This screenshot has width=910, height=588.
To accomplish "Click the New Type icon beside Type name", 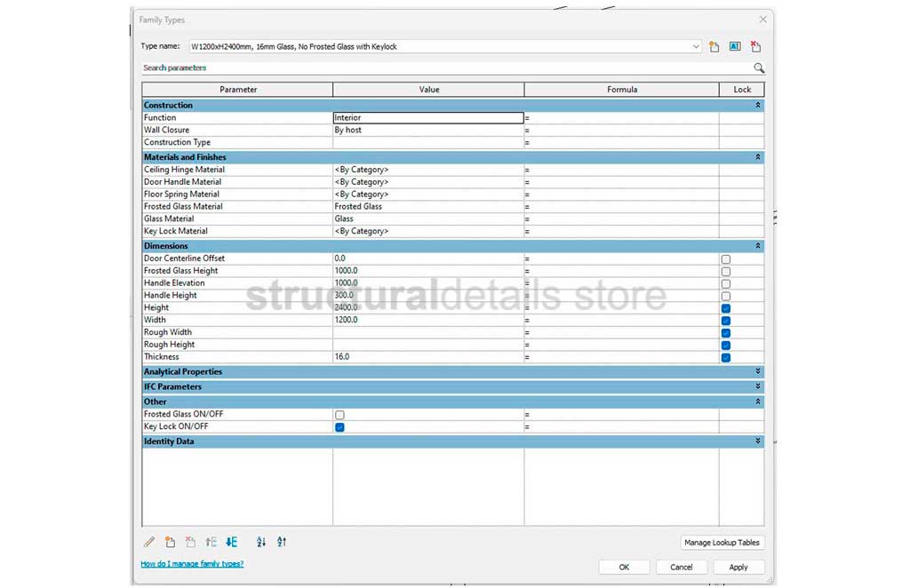I will coord(714,46).
